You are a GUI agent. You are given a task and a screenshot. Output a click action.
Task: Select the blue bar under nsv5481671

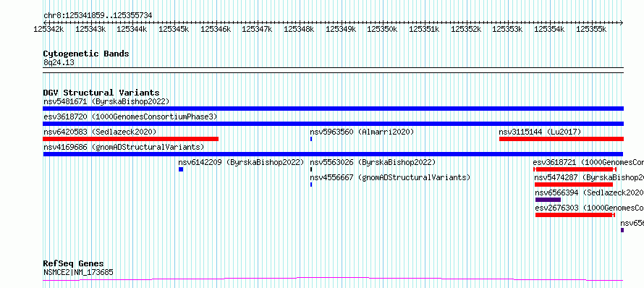tap(333, 109)
